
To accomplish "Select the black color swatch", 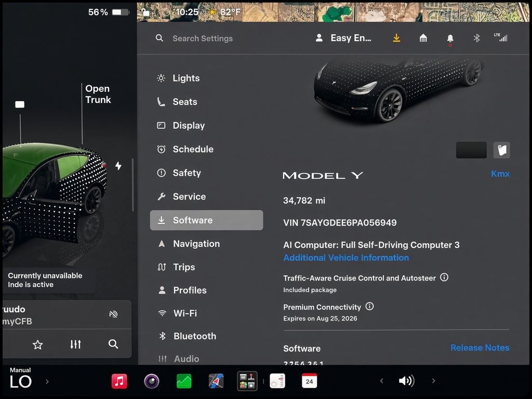I will coord(471,150).
